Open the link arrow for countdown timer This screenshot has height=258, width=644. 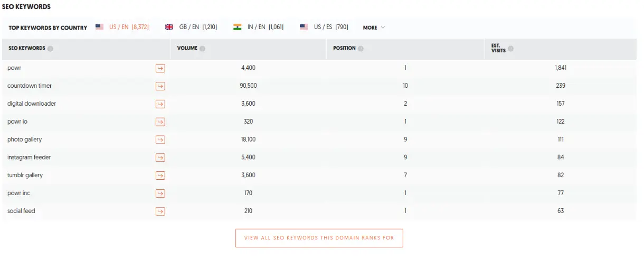click(x=160, y=86)
